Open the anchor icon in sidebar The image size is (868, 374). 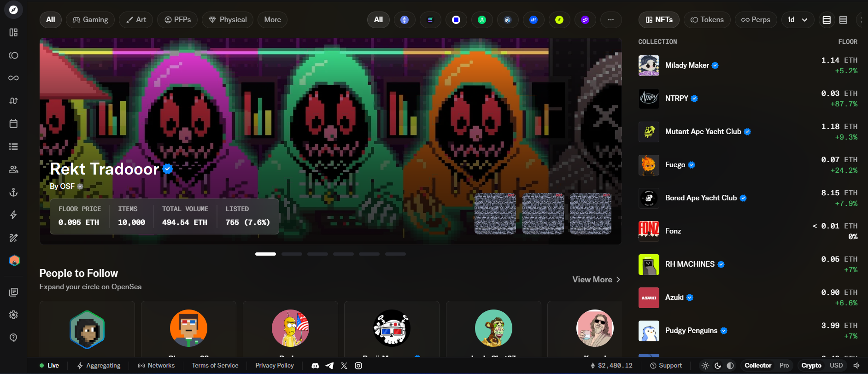13,192
